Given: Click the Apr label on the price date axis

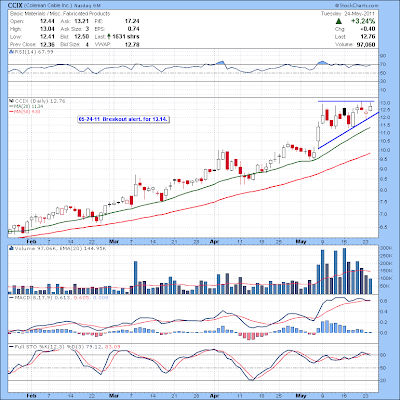Looking at the screenshot, I should 214,242.
